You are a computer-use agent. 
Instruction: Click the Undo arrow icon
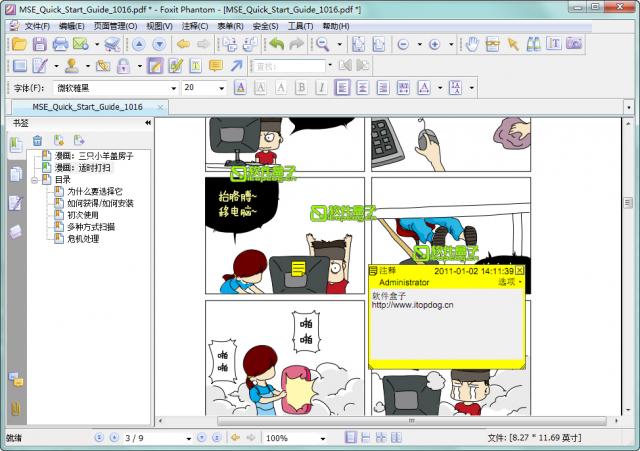[x=275, y=44]
